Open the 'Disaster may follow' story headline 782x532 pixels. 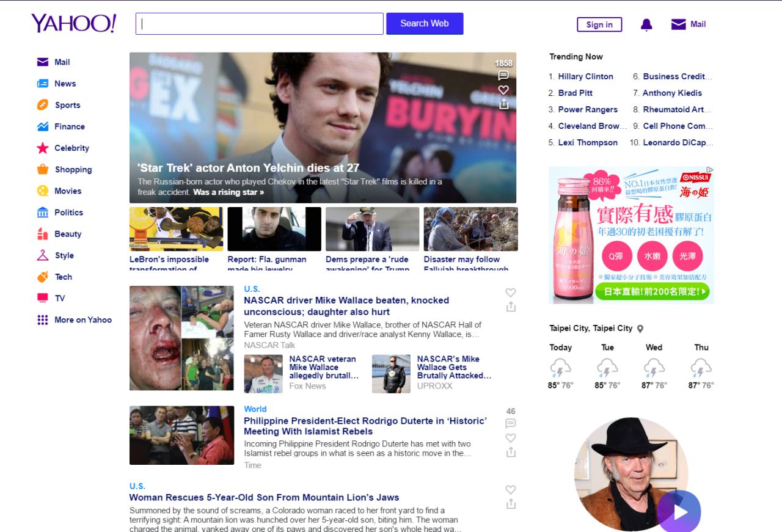[466, 263]
